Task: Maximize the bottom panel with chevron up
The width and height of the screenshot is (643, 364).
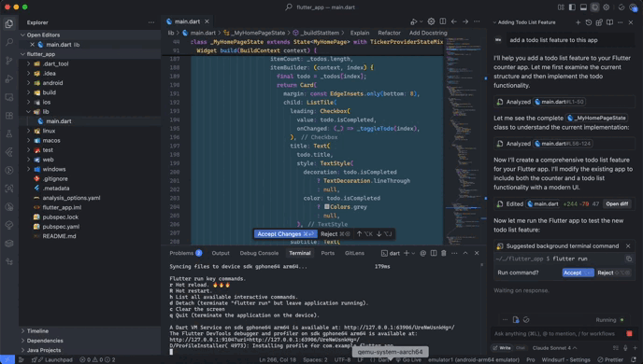Action: click(465, 253)
